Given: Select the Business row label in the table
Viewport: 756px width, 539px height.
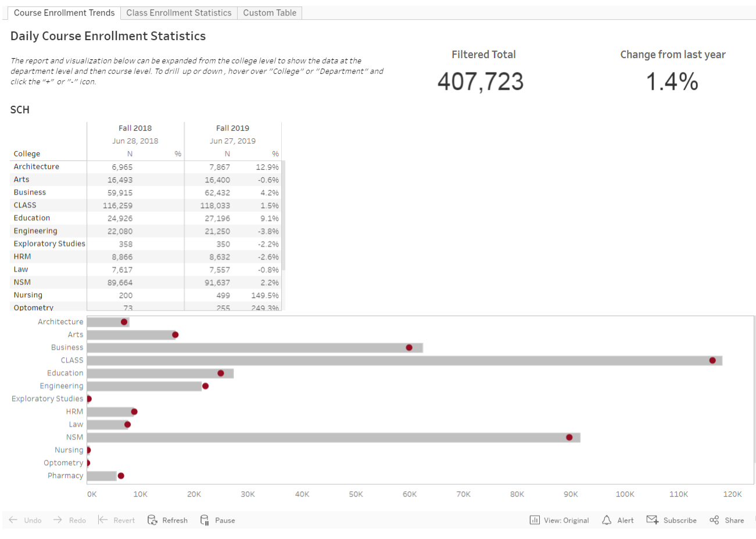Looking at the screenshot, I should click(x=30, y=192).
